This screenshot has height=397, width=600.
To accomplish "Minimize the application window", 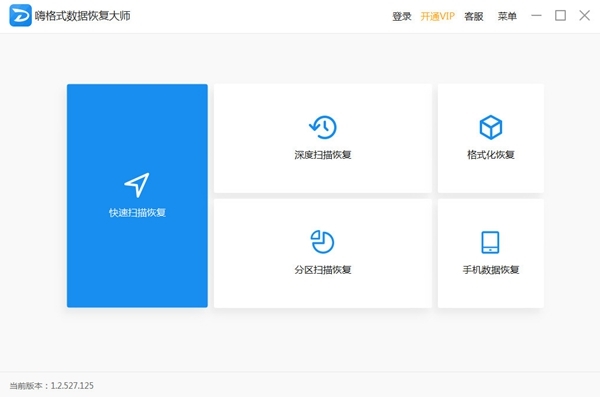I will tap(536, 16).
